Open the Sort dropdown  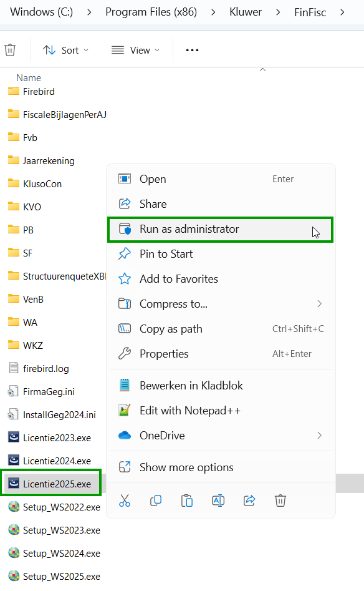66,50
